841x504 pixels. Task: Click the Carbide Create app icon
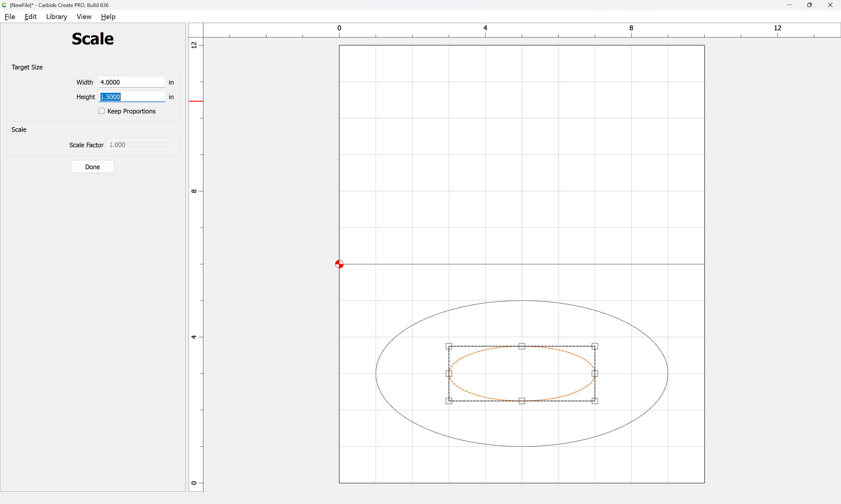[x=4, y=5]
